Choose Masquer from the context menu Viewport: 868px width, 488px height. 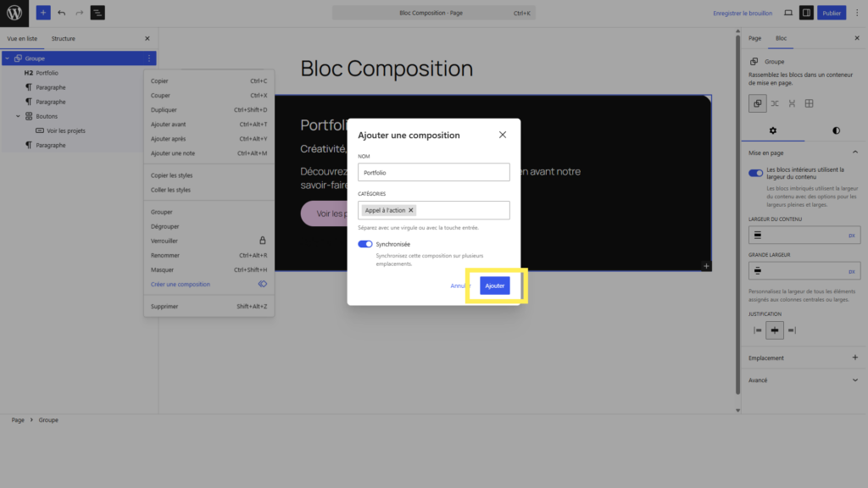[x=209, y=269]
